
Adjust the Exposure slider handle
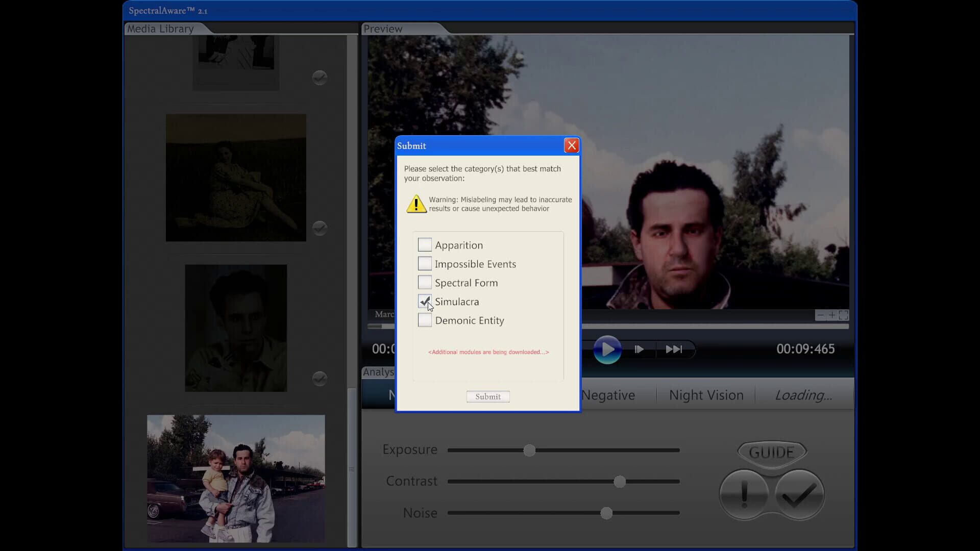(529, 450)
